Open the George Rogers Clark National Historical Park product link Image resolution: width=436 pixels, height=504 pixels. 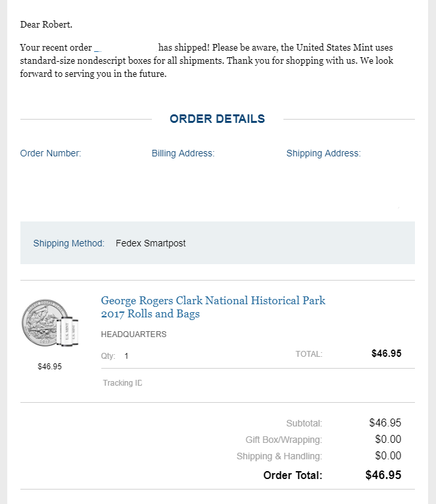point(213,307)
